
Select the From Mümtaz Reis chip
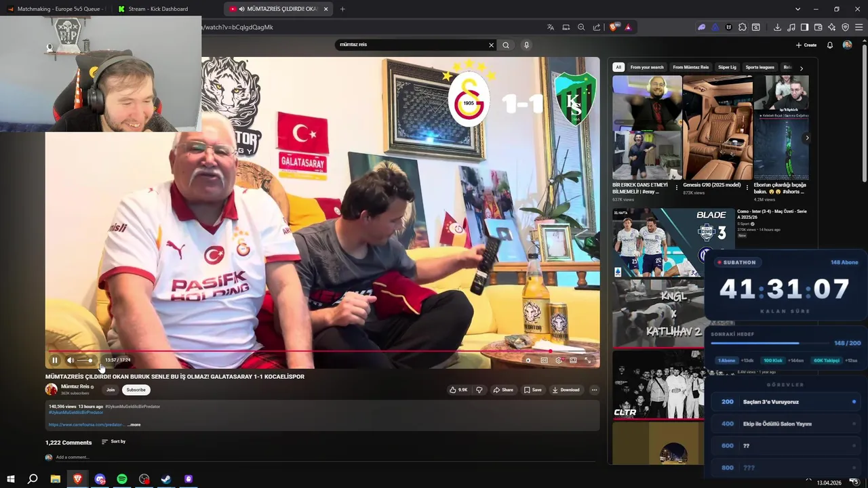point(691,67)
